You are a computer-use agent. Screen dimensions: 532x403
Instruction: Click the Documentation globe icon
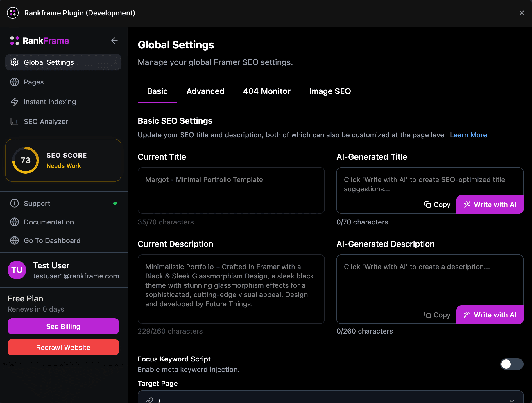pos(15,222)
